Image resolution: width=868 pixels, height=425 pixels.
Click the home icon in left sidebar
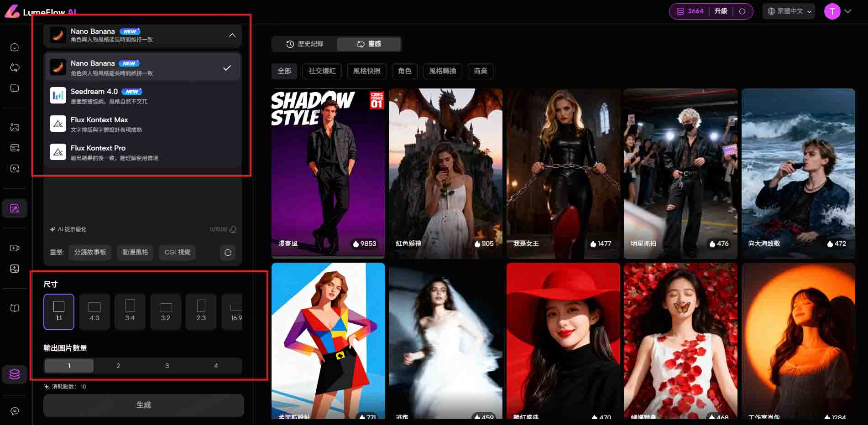click(15, 47)
